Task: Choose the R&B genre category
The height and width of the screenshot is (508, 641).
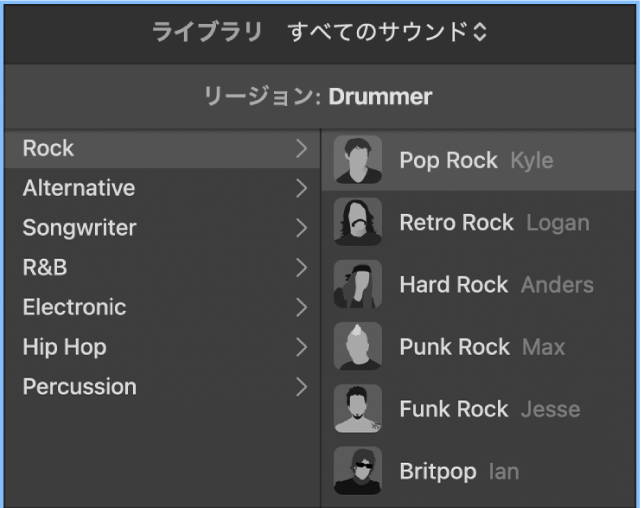Action: point(162,268)
